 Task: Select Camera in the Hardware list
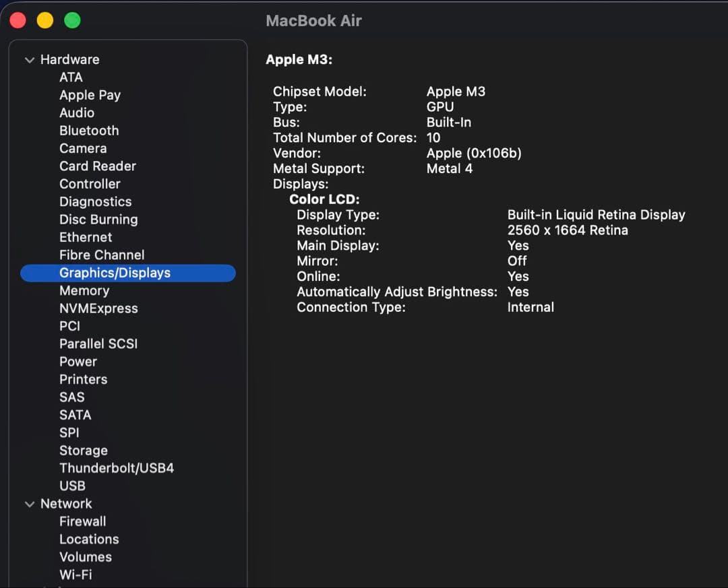pos(83,148)
